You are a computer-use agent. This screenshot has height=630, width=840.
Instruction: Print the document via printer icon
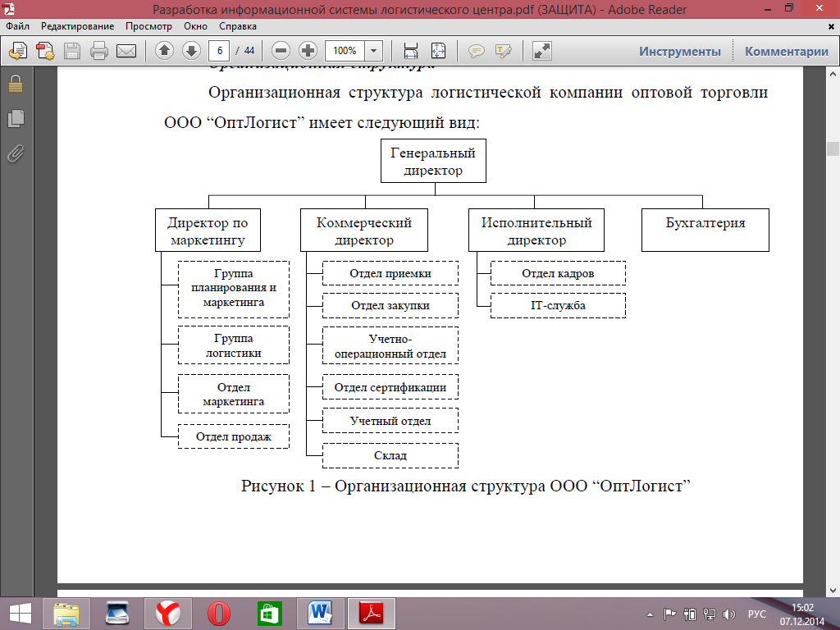pyautogui.click(x=99, y=51)
